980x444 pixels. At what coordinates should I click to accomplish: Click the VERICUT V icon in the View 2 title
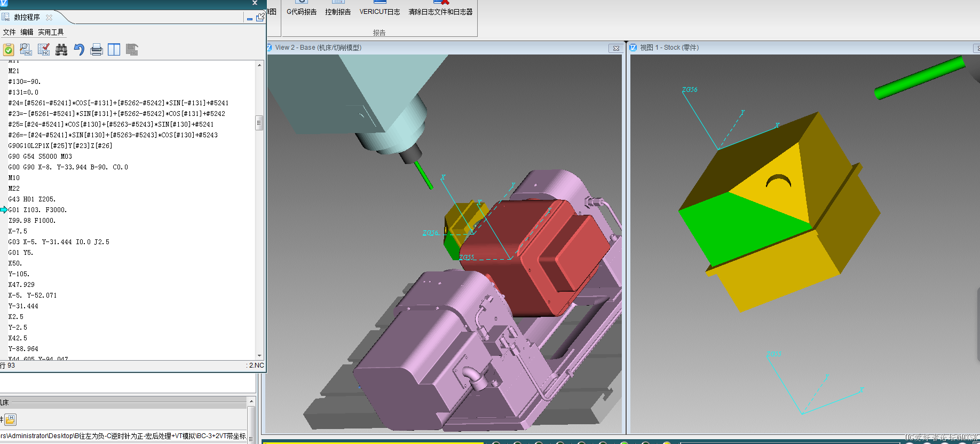point(270,48)
